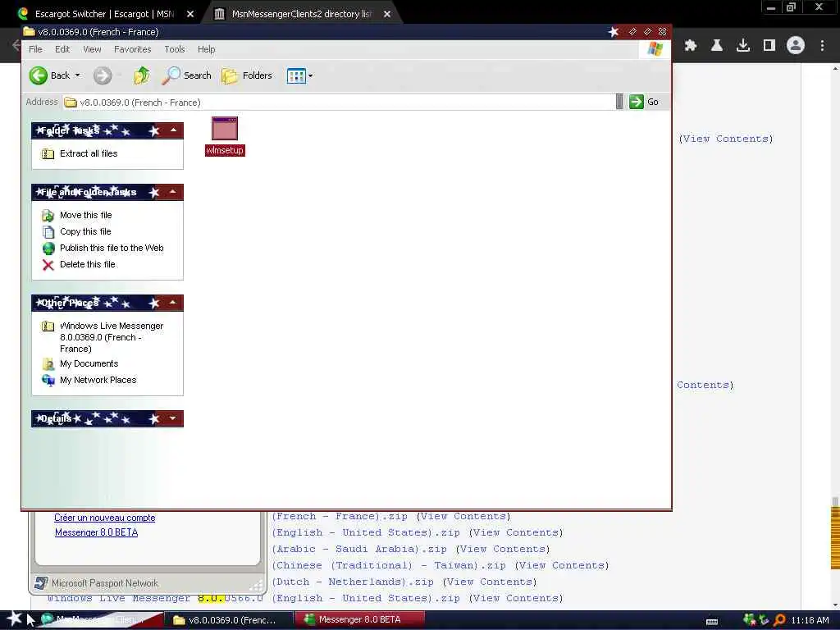The width and height of the screenshot is (840, 630).
Task: Open browser downloads icon
Action: click(x=743, y=46)
